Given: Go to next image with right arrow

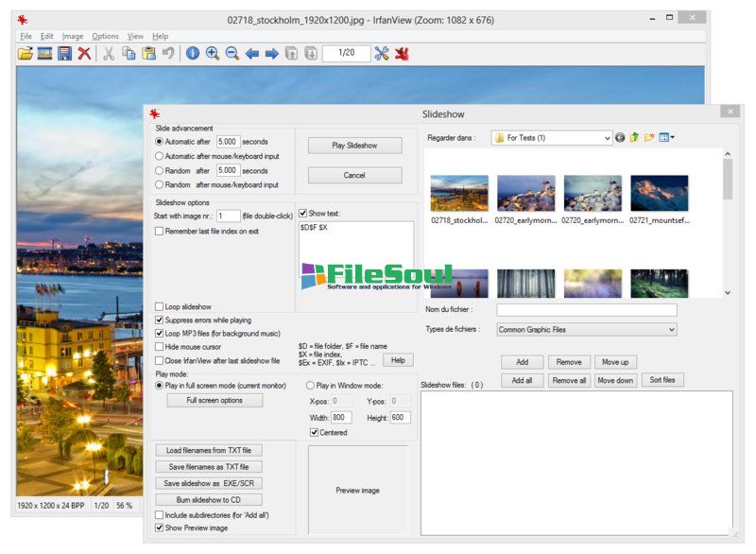Looking at the screenshot, I should click(271, 54).
